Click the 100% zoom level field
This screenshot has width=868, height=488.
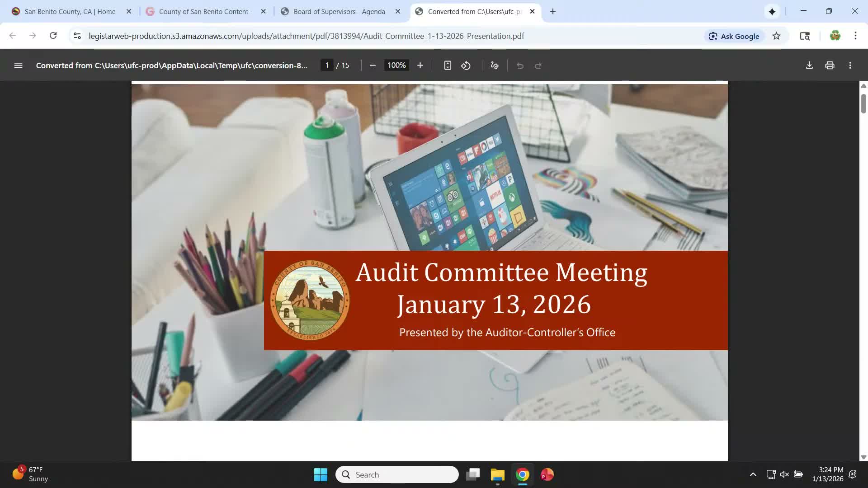tap(396, 66)
